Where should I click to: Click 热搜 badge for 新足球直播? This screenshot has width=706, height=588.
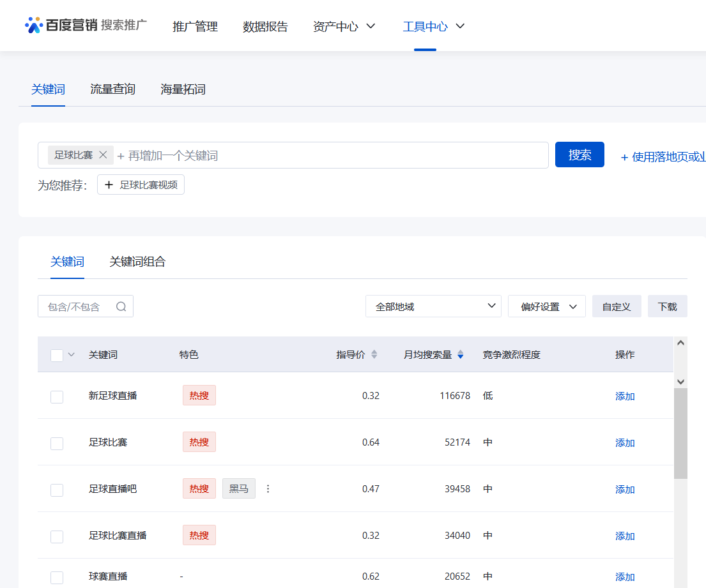199,395
